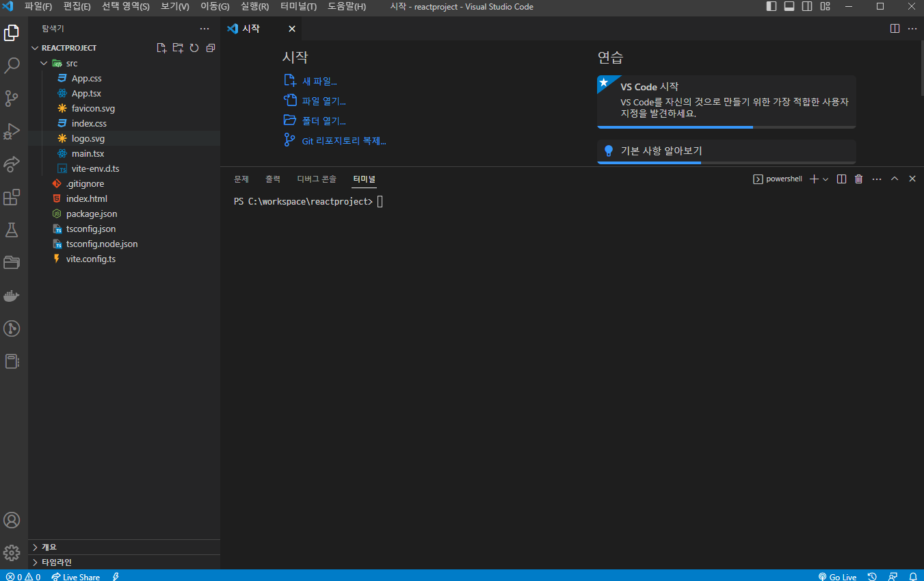The height and width of the screenshot is (581, 924).
Task: Open the Testing flask view
Action: (12, 230)
